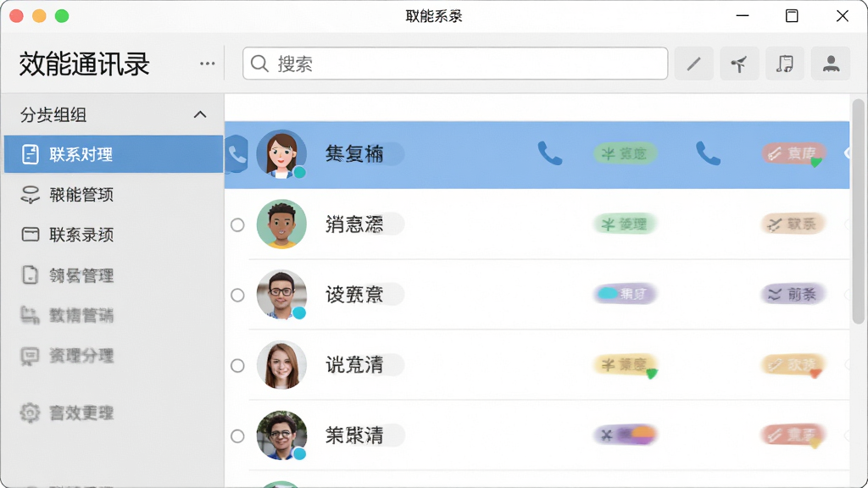Click the purple right tag in 读赛意 row

pyautogui.click(x=793, y=294)
